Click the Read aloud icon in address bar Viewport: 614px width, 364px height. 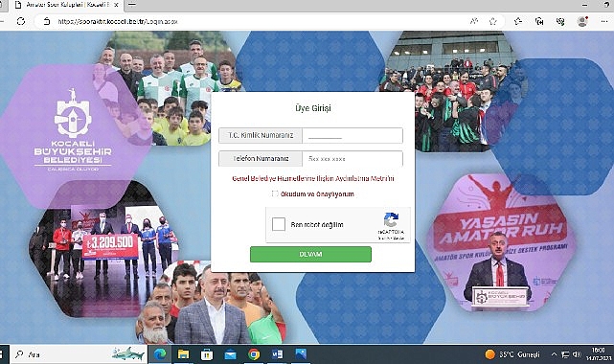(x=474, y=21)
